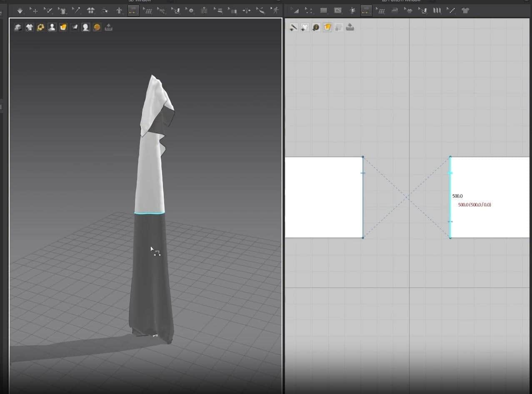The height and width of the screenshot is (394, 532).
Task: Choose the Edit Point tool in 2D toolbar
Action: click(309, 10)
